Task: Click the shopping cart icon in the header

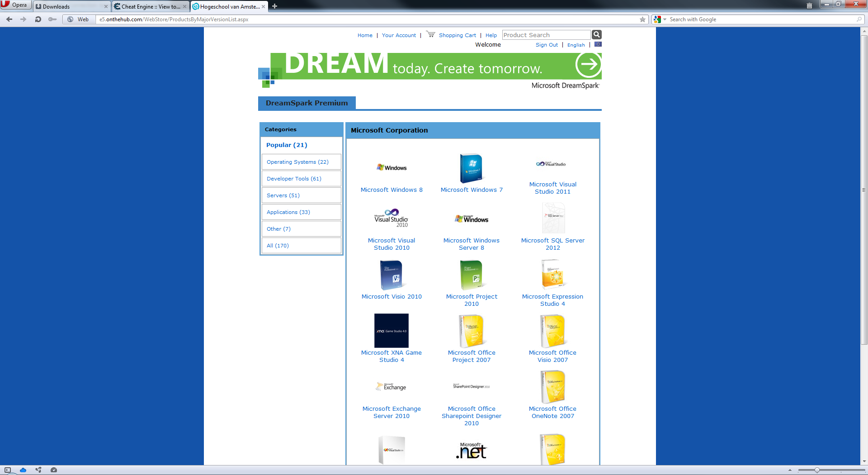Action: point(430,34)
